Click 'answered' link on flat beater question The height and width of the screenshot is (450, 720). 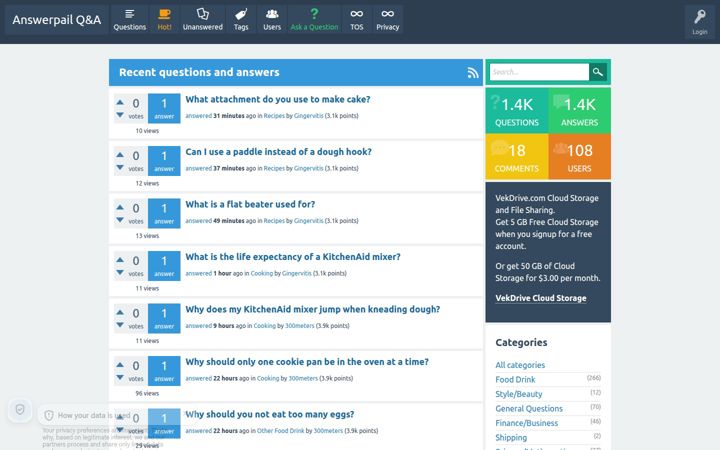pos(198,221)
